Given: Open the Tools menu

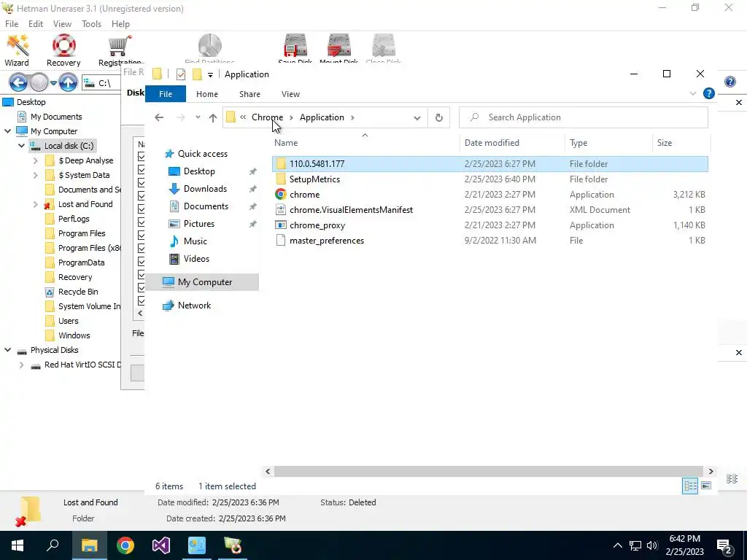Looking at the screenshot, I should coord(91,24).
